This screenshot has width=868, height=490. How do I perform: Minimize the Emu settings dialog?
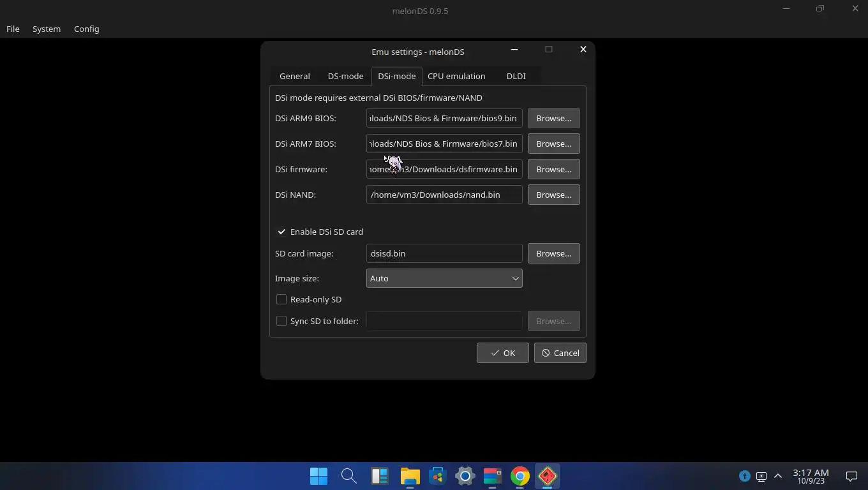tap(514, 49)
